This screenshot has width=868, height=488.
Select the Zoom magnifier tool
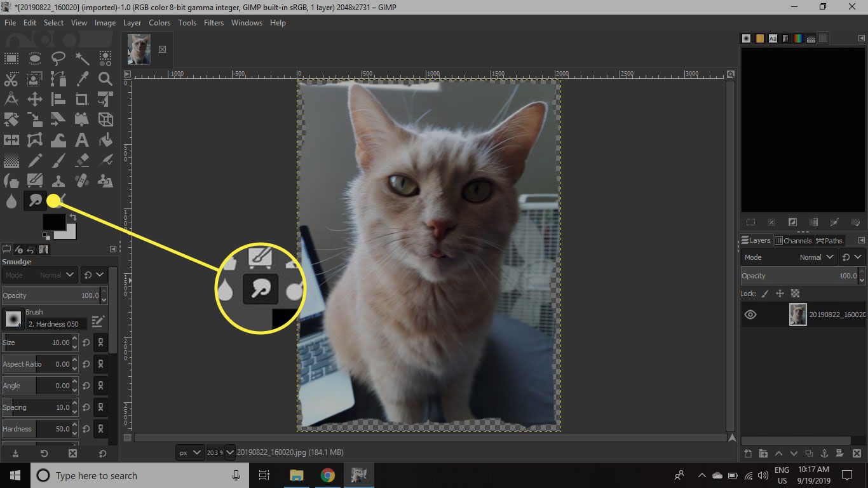pyautogui.click(x=105, y=79)
